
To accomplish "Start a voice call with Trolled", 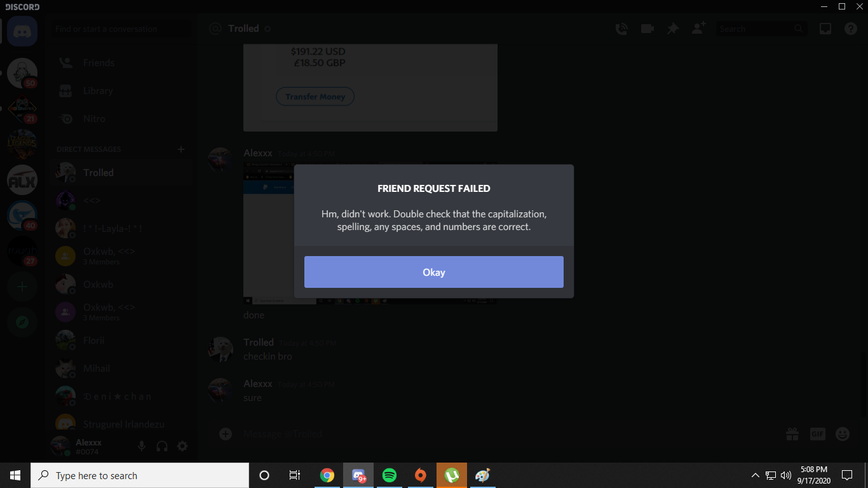I will (x=621, y=29).
